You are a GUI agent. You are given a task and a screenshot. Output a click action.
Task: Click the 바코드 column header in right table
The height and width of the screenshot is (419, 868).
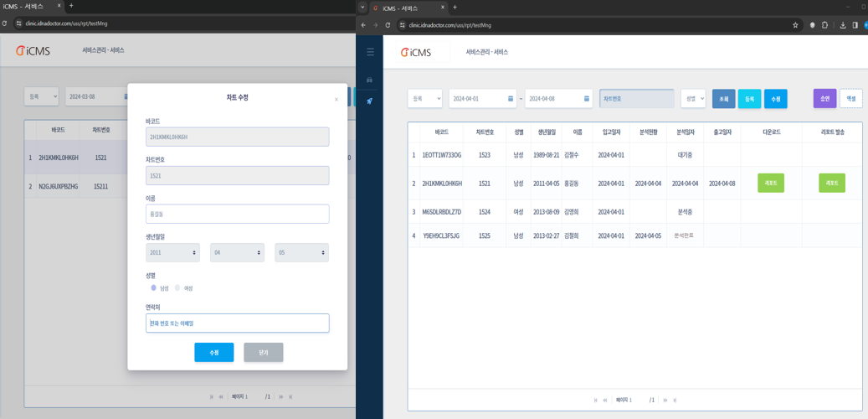pos(441,132)
